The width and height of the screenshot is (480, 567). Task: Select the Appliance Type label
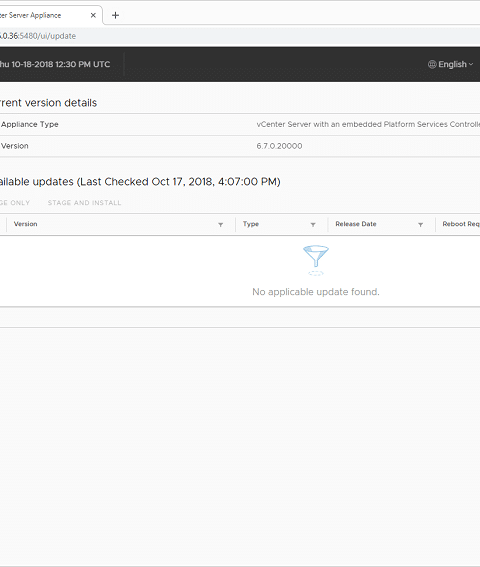(x=30, y=124)
